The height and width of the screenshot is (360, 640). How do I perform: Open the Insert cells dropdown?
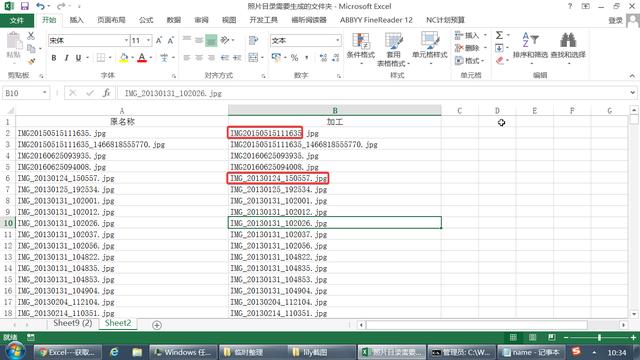click(485, 36)
